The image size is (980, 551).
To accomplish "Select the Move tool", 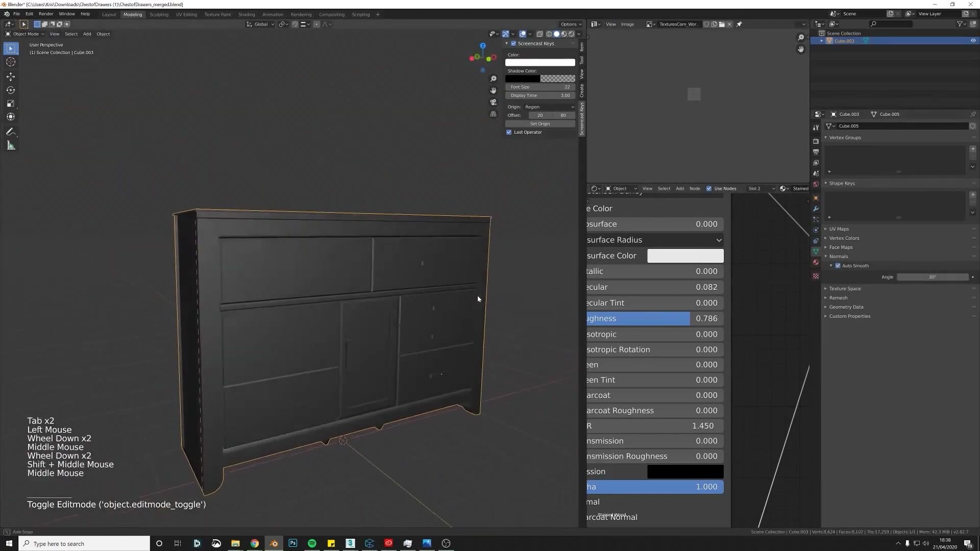I will tap(11, 77).
